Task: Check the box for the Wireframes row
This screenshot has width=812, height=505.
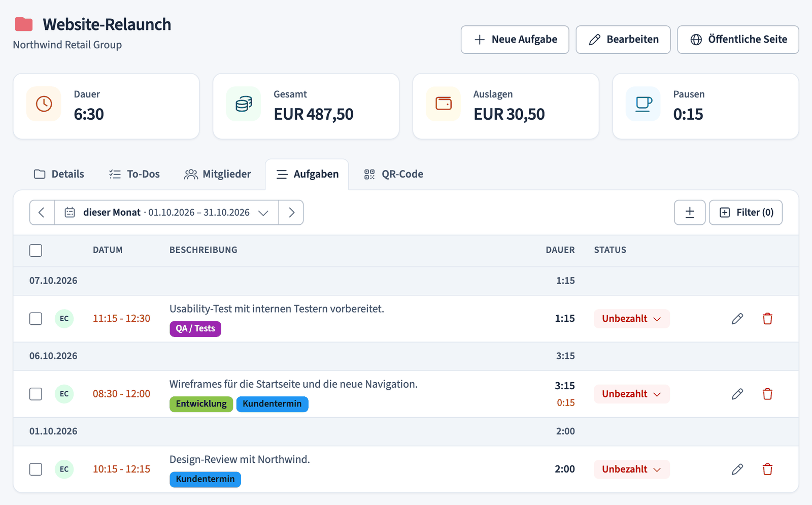Action: click(36, 394)
